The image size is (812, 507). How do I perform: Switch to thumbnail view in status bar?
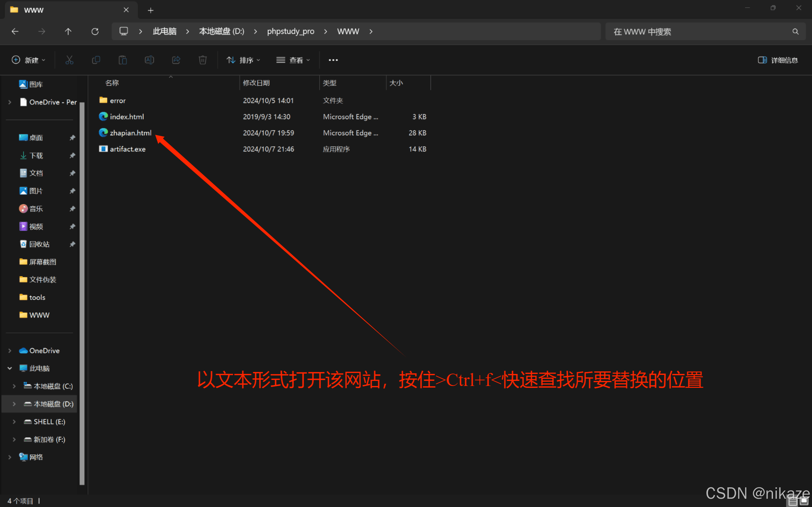point(804,501)
